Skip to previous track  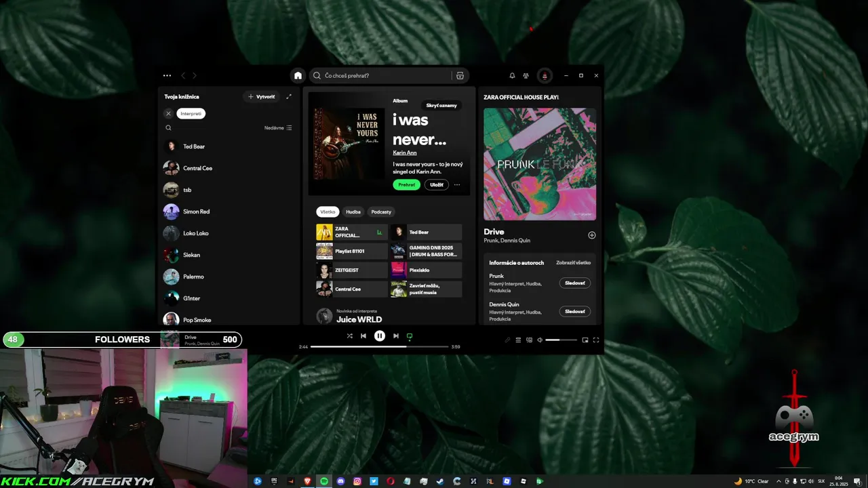(x=363, y=336)
